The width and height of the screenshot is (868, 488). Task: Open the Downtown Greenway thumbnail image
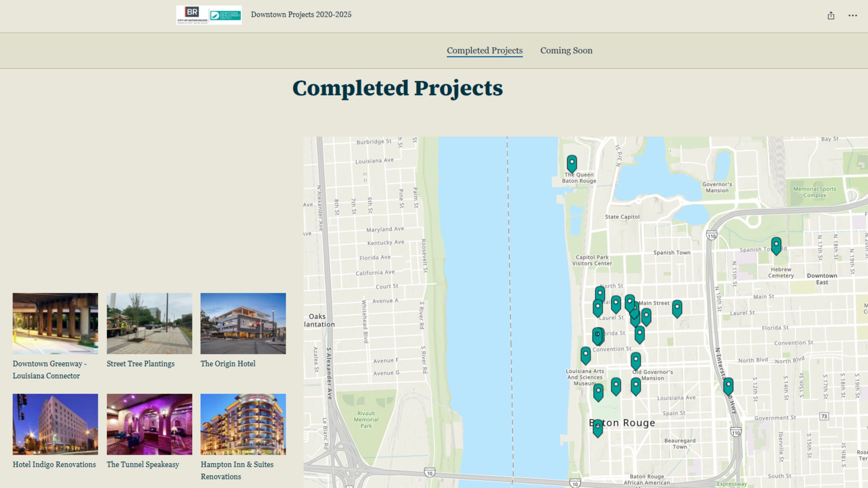(55, 323)
